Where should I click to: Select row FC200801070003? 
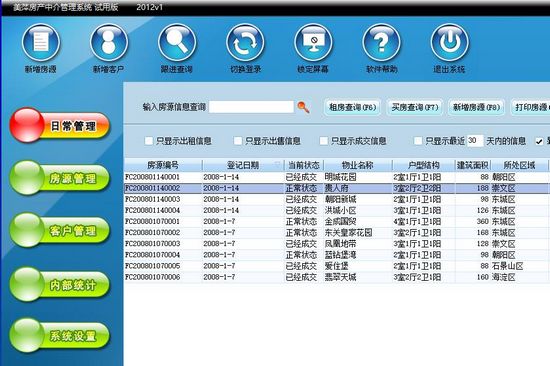pyautogui.click(x=337, y=244)
